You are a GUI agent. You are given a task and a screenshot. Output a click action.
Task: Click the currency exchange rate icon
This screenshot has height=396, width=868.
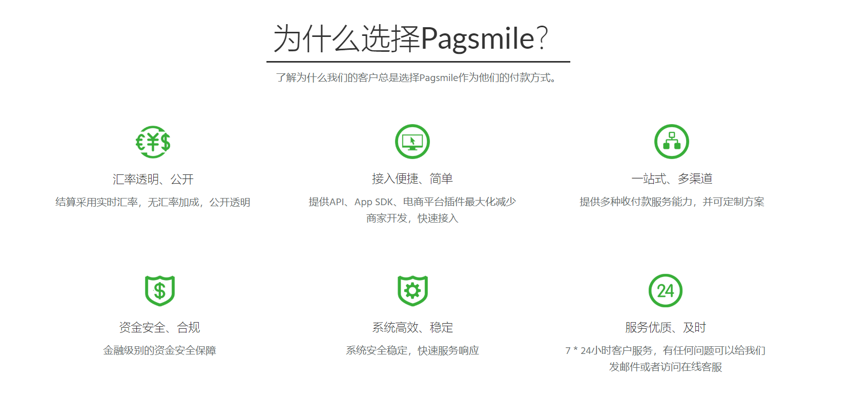pyautogui.click(x=153, y=142)
